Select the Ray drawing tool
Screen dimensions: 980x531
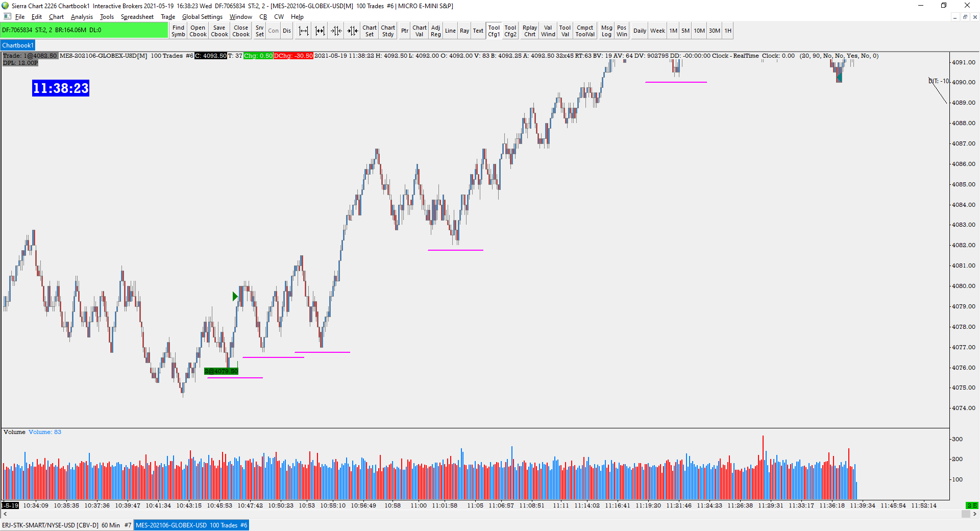pyautogui.click(x=464, y=31)
